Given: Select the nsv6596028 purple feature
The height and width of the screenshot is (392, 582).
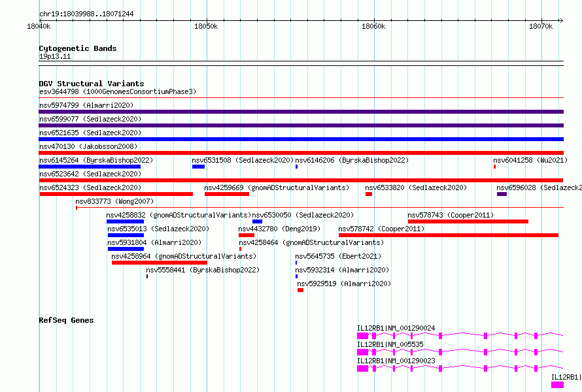Looking at the screenshot, I should (502, 194).
